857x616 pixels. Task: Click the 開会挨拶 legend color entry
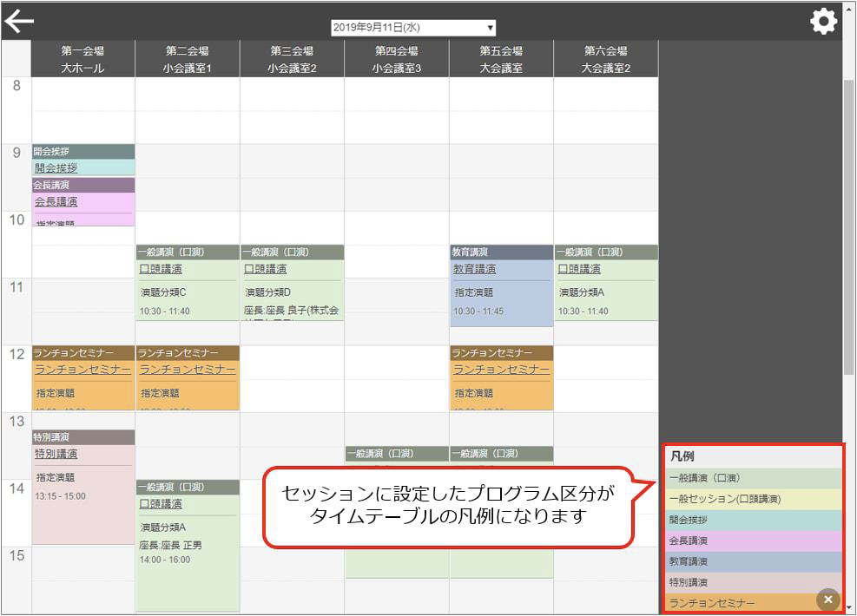click(x=751, y=520)
